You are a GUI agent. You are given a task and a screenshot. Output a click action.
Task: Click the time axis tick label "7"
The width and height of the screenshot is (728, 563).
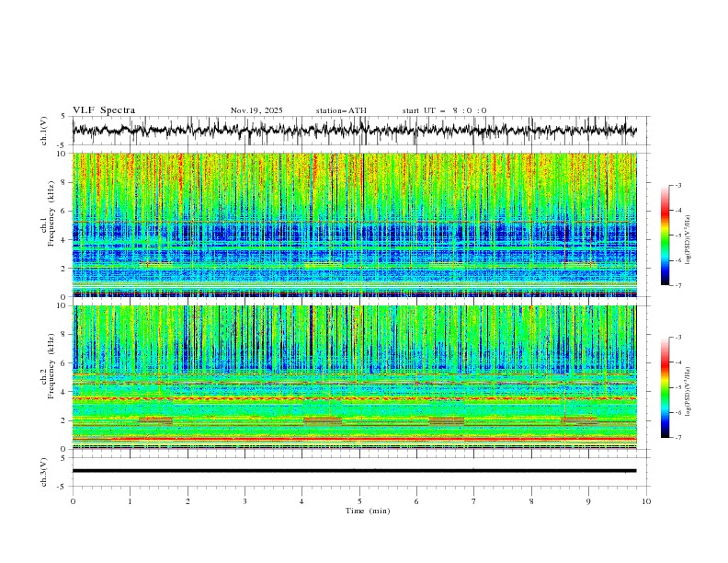pos(474,501)
